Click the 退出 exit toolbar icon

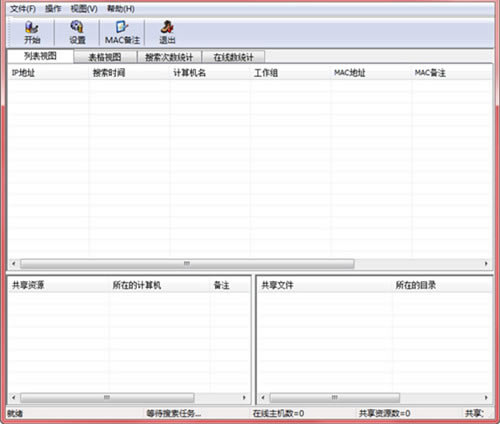pyautogui.click(x=167, y=33)
